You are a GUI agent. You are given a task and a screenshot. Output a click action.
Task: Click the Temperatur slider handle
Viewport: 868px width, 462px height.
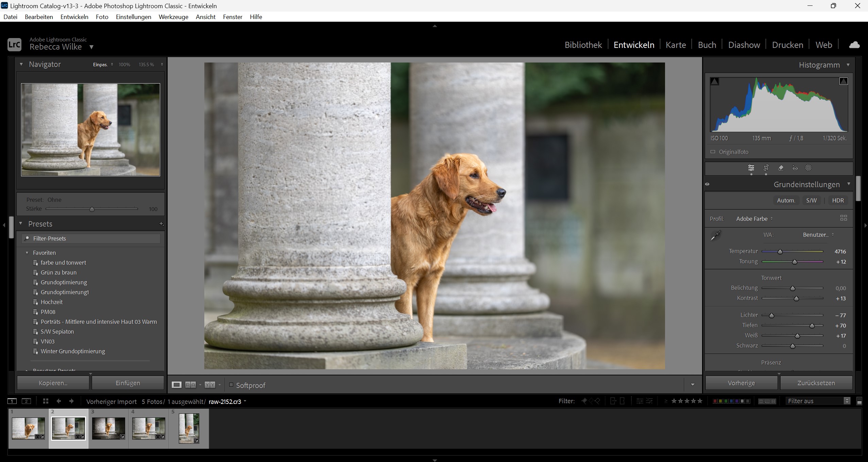click(x=780, y=252)
